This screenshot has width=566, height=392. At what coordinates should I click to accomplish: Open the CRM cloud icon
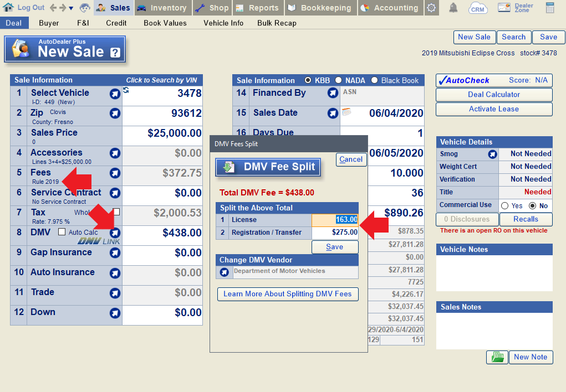pyautogui.click(x=477, y=8)
